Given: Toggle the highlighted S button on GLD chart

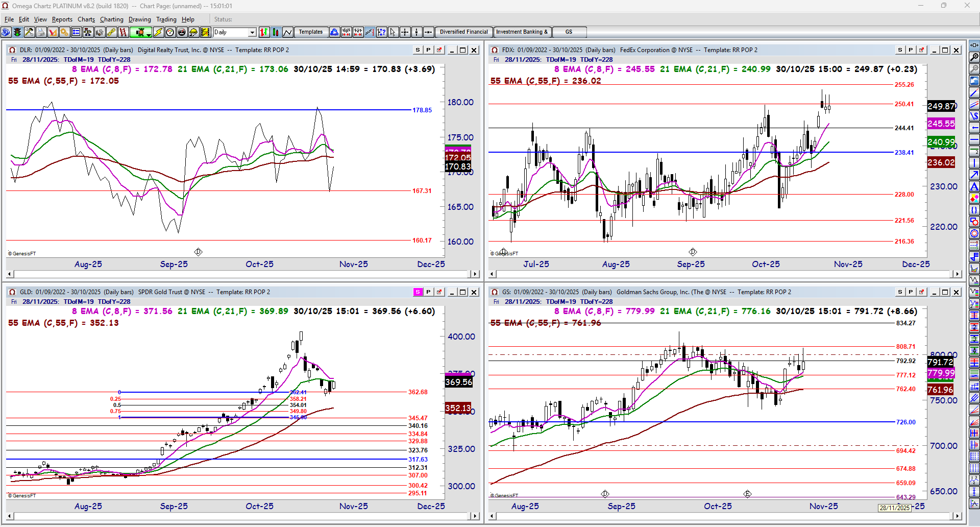Looking at the screenshot, I should coord(418,292).
